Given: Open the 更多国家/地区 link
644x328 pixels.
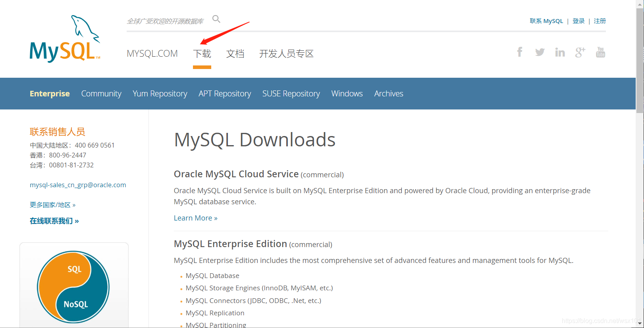Looking at the screenshot, I should [x=52, y=205].
